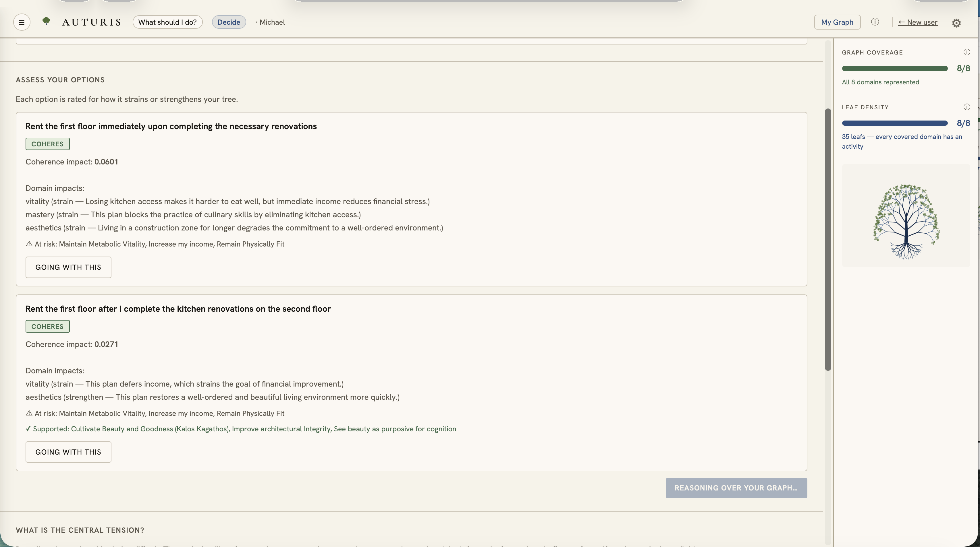Click the Graph Coverage progress bar
Screen dimensions: 980x547
[895, 68]
